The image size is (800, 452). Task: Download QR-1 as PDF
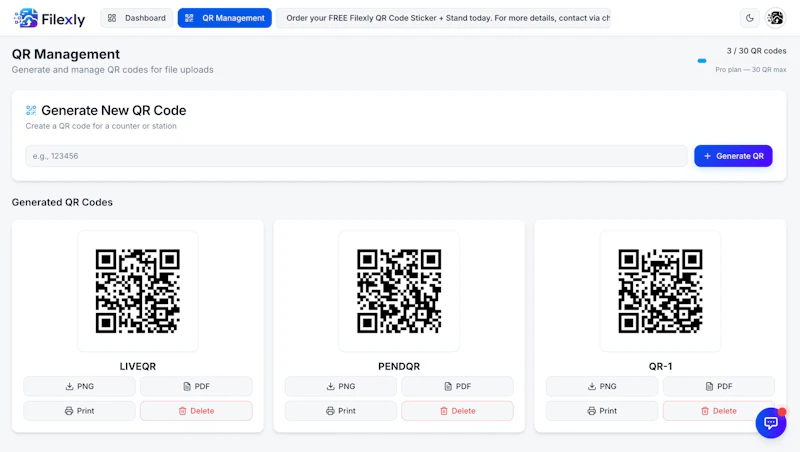click(719, 386)
